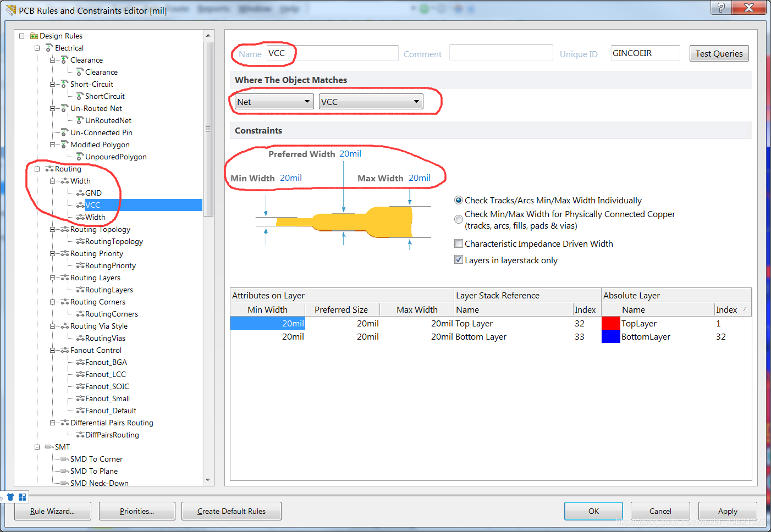This screenshot has height=532, width=771.
Task: Select Check Tracks/Arcs Min/Max Width Individually
Action: 459,201
